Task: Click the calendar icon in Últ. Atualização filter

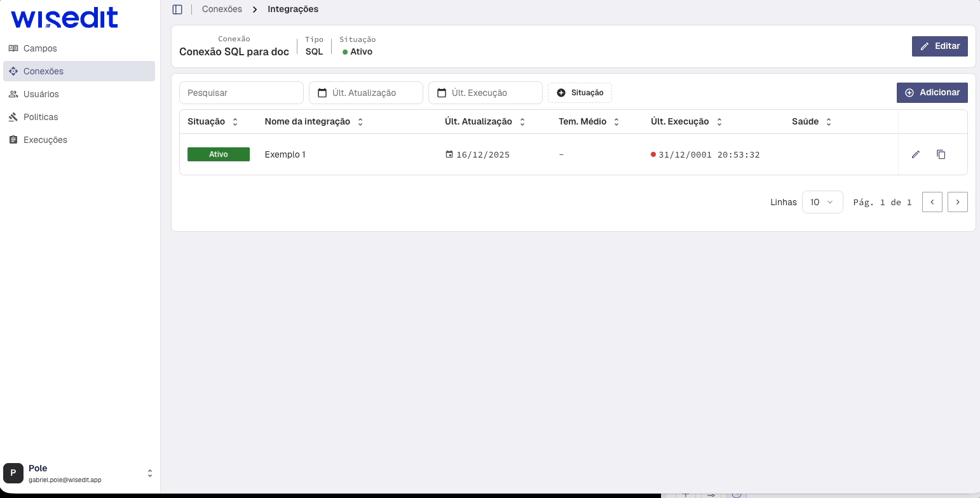Action: point(322,93)
